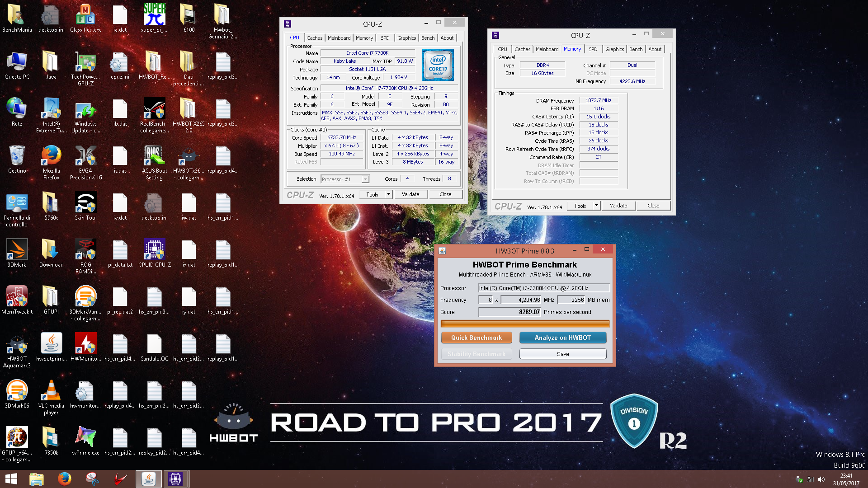Click Validate in Memory CPU-Z window
This screenshot has width=868, height=488.
pos(618,206)
